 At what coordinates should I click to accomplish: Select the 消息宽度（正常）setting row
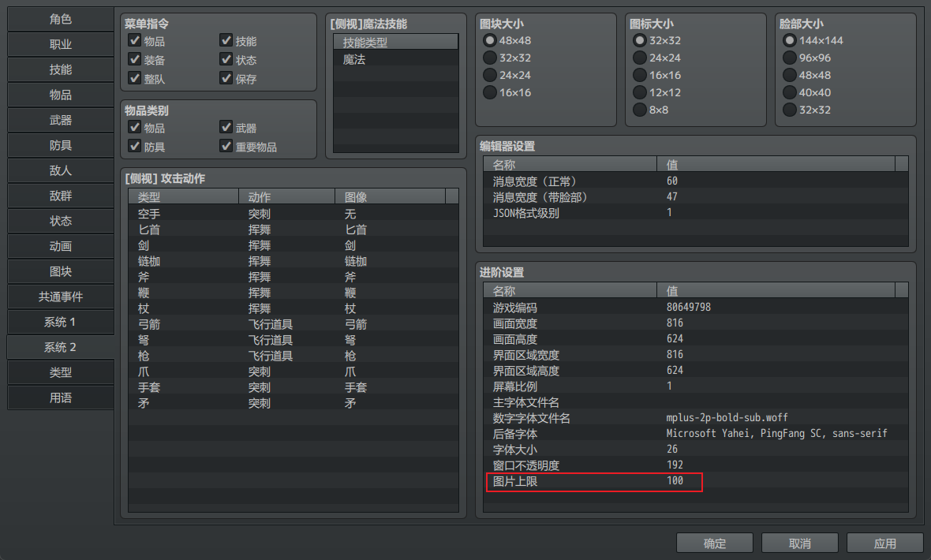tap(695, 181)
